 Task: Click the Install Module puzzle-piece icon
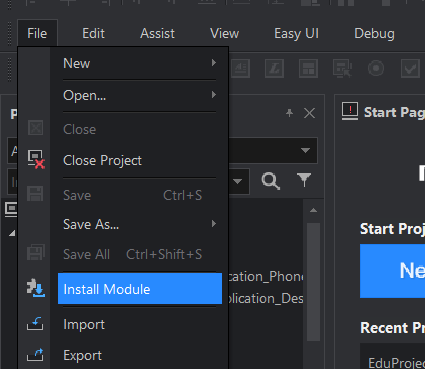coord(36,288)
